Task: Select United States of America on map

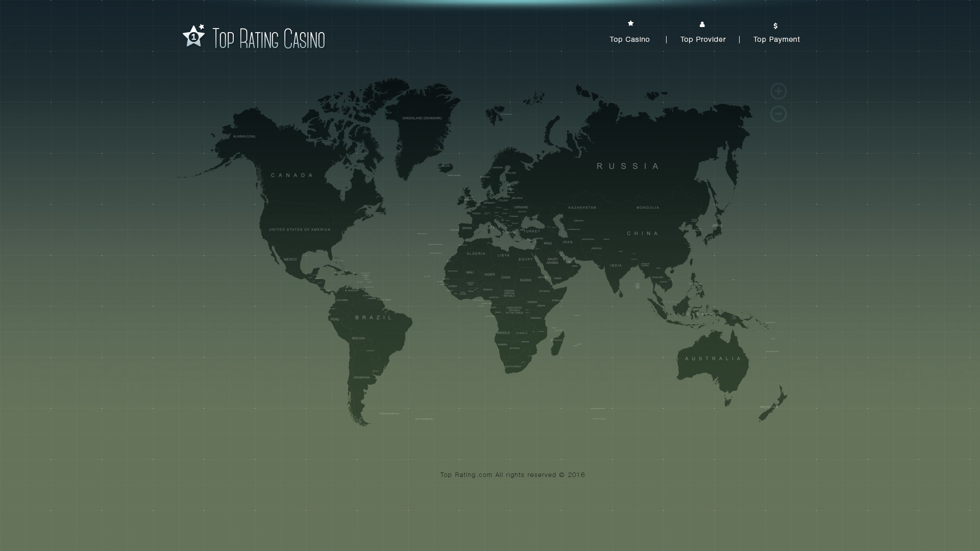Action: pos(300,230)
